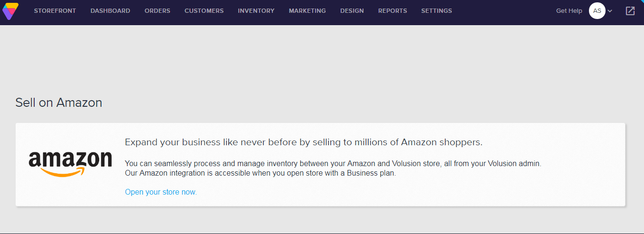Select the Customers menu
644x234 pixels.
pyautogui.click(x=204, y=11)
